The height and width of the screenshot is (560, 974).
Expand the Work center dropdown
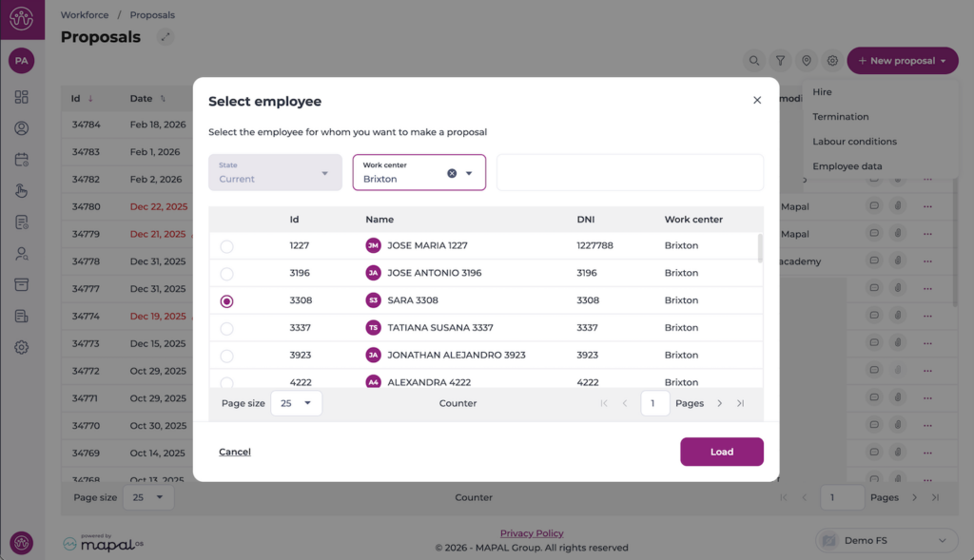[469, 173]
